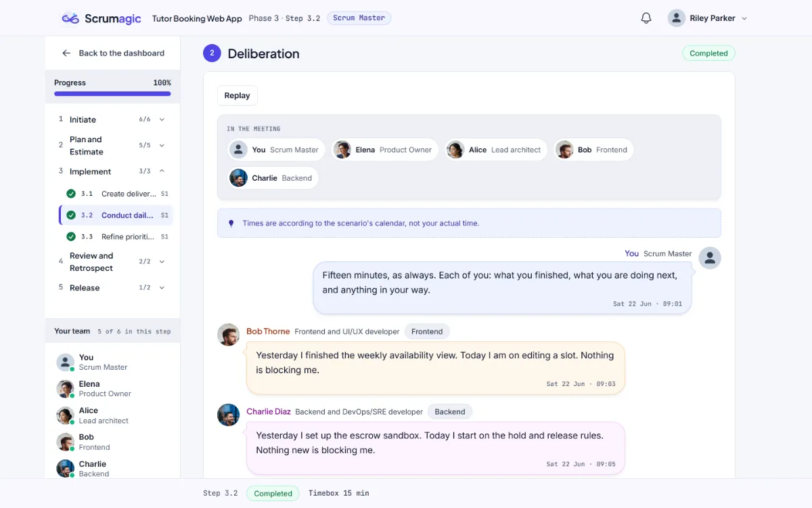Click the Completed badge next to Deliberation
The height and width of the screenshot is (508, 812).
coord(708,54)
